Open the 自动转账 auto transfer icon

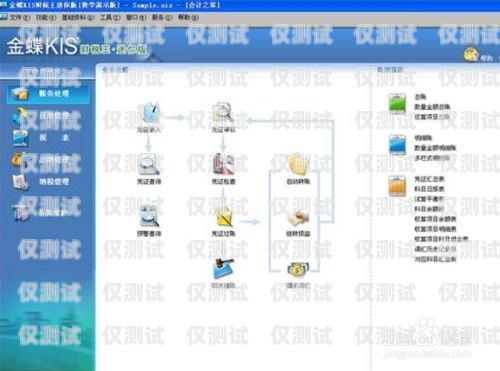[298, 164]
